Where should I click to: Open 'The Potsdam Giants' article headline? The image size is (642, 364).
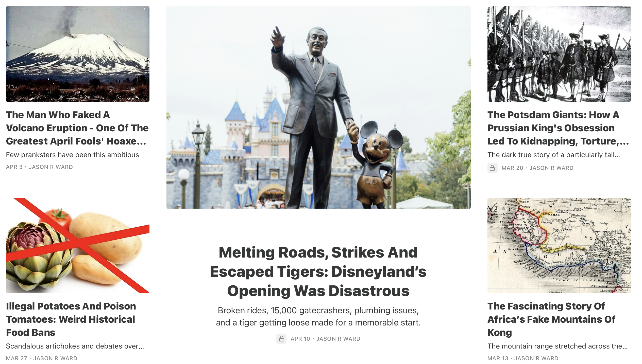558,128
